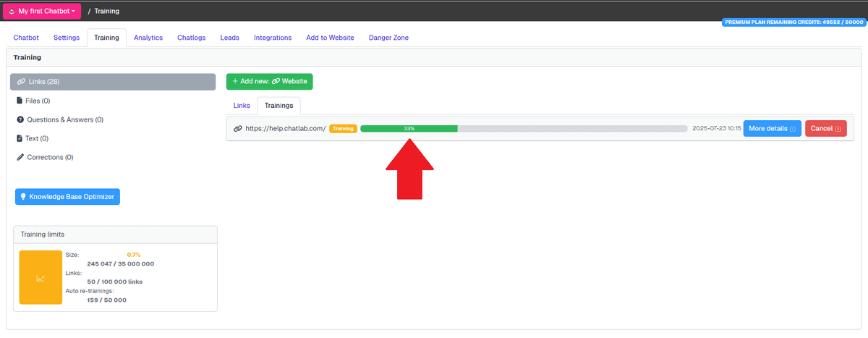Click Add new: Website button

pyautogui.click(x=269, y=82)
